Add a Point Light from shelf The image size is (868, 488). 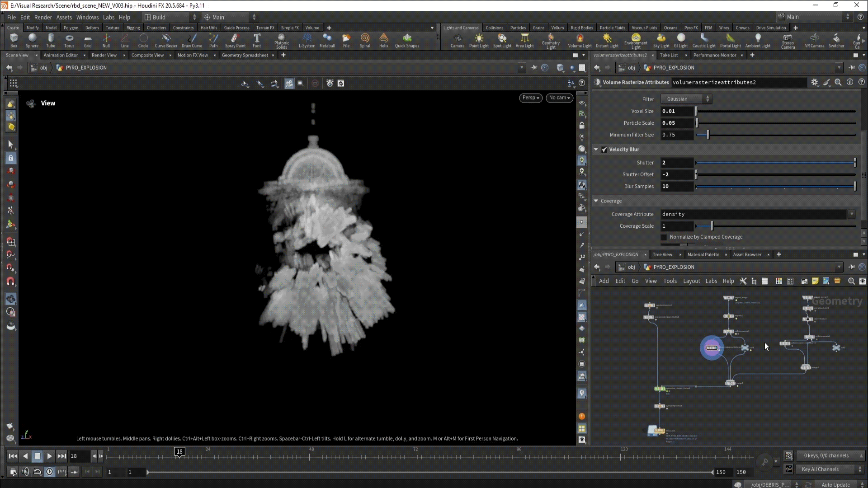click(479, 40)
